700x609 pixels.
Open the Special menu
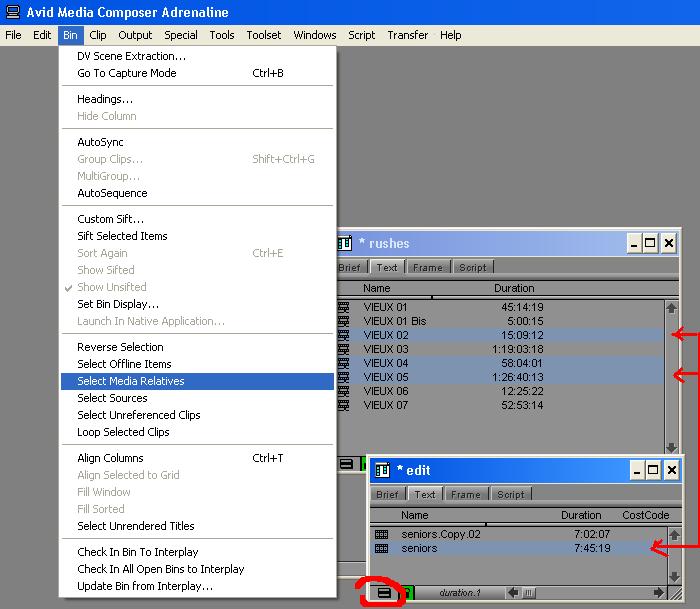tap(181, 35)
